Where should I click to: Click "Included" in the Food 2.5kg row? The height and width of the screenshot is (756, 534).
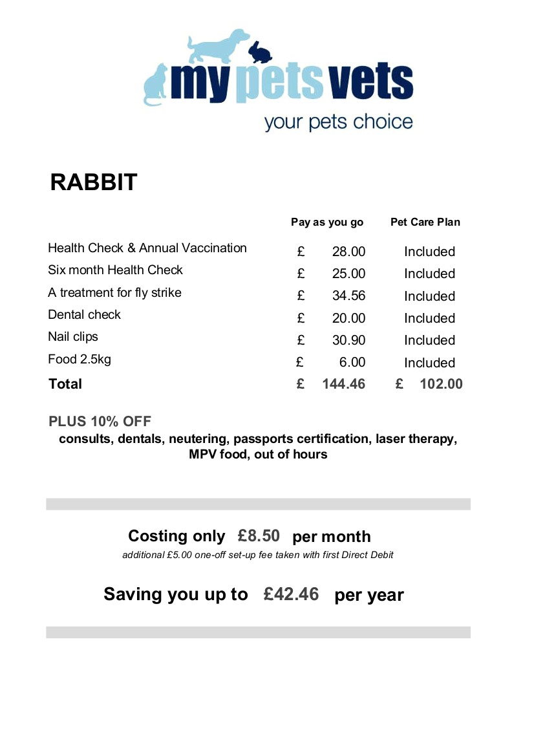(429, 363)
